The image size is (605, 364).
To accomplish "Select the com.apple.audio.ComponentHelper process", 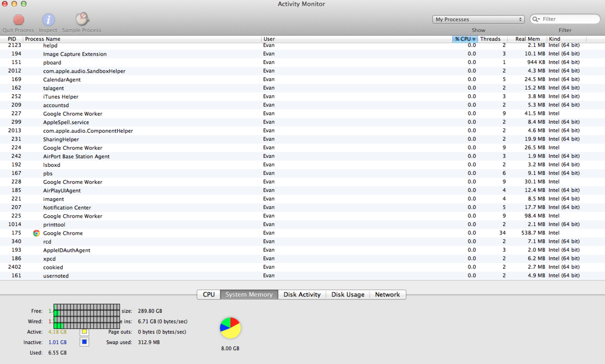I will click(302, 130).
